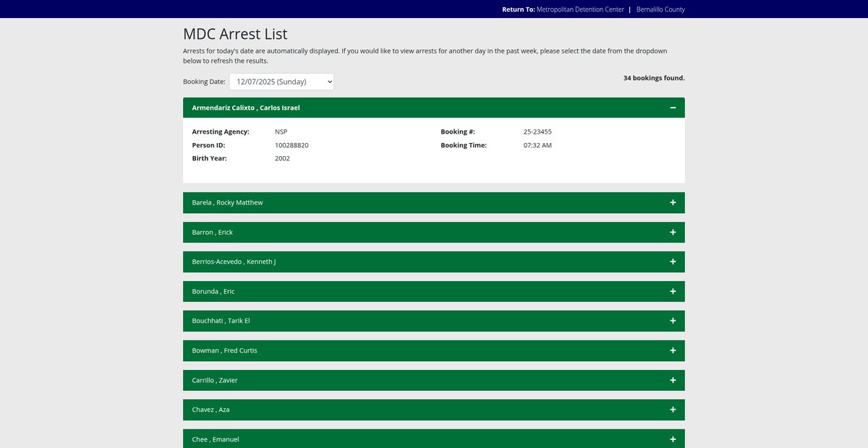The width and height of the screenshot is (868, 448).
Task: Collapse Armendariz Calixto entry with minus icon
Action: (x=673, y=108)
